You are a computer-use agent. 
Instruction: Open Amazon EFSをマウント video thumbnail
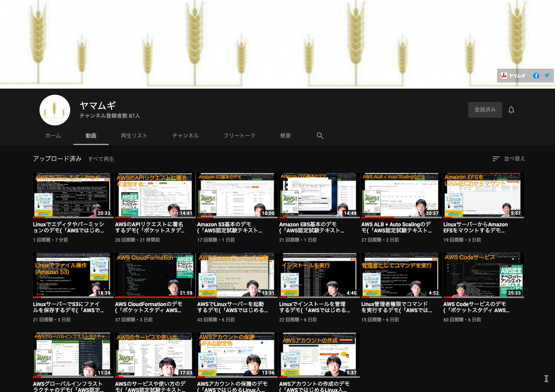[x=483, y=195]
